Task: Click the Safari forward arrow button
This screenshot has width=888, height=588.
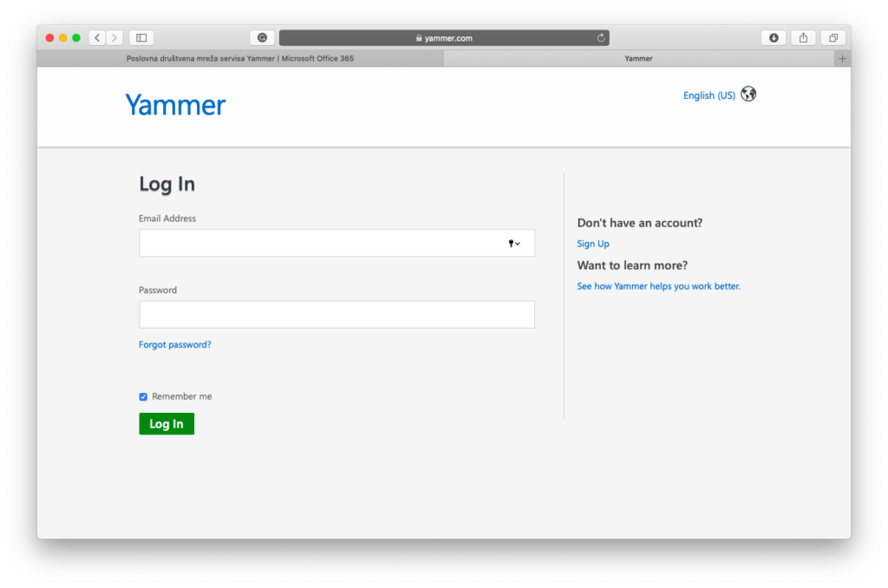Action: coord(115,38)
